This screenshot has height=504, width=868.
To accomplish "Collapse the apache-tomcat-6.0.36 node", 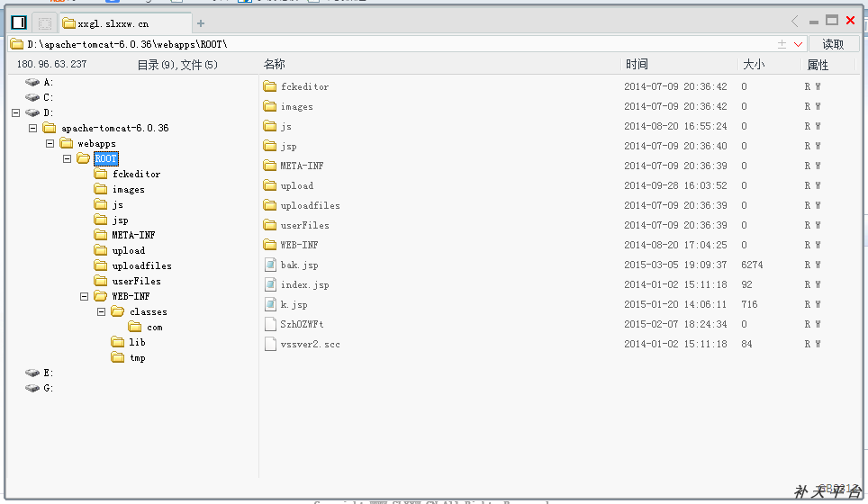I will (x=32, y=129).
